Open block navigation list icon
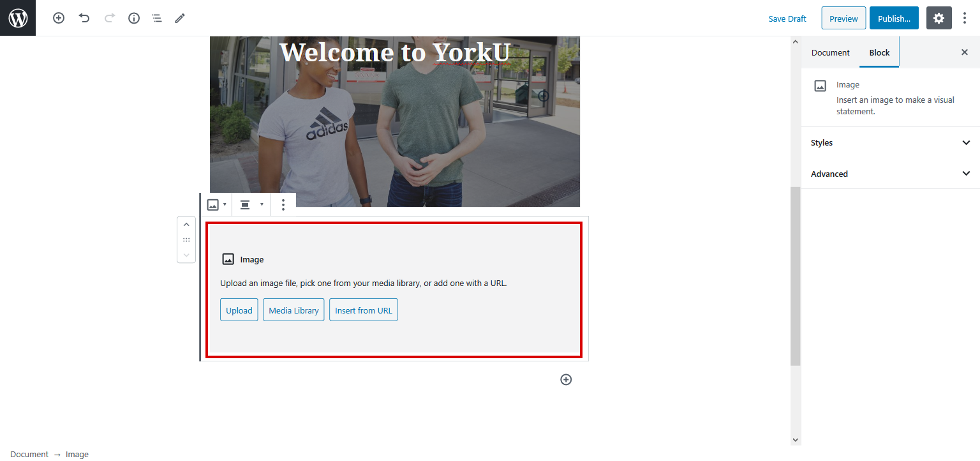980x461 pixels. 157,19
